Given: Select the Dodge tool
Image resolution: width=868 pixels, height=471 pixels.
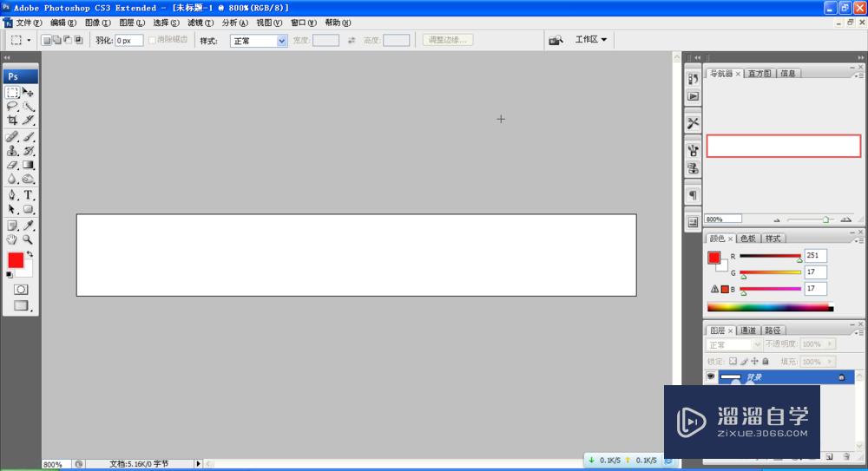Looking at the screenshot, I should click(29, 179).
